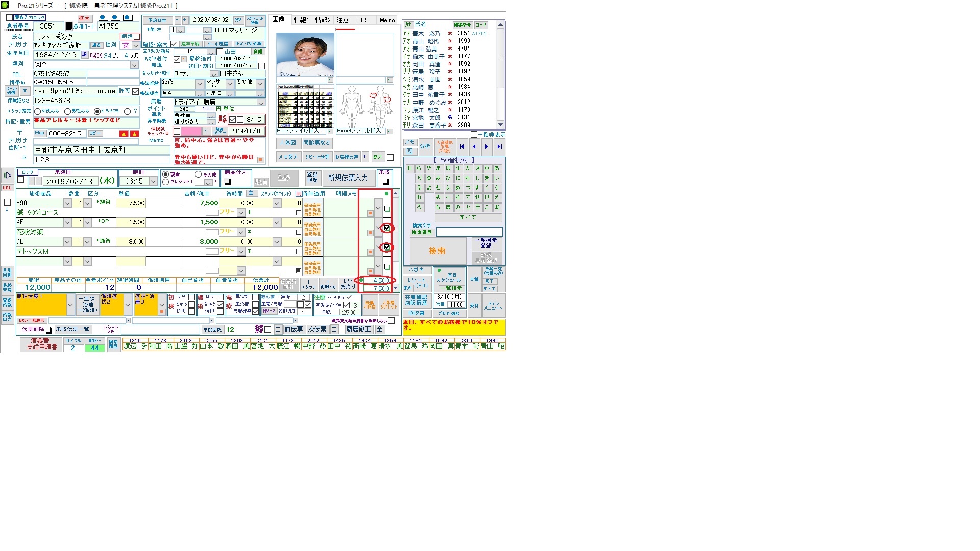The width and height of the screenshot is (980, 551).
Task: Click the document icon in the H90 row
Action: click(387, 208)
